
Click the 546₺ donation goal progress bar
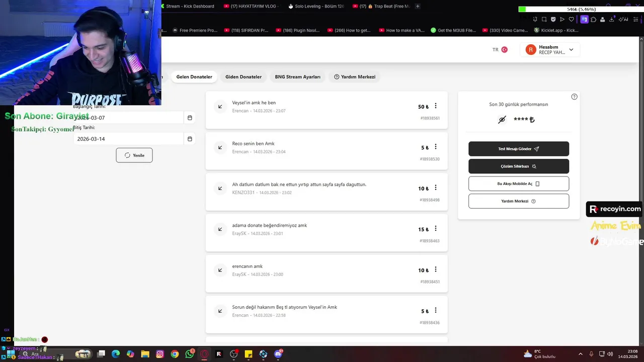tap(581, 9)
